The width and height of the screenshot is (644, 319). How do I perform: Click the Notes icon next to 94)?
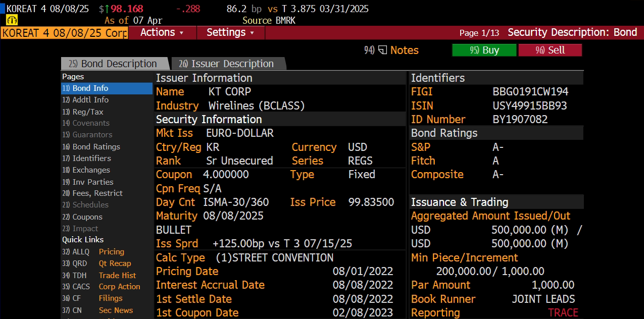tap(382, 50)
